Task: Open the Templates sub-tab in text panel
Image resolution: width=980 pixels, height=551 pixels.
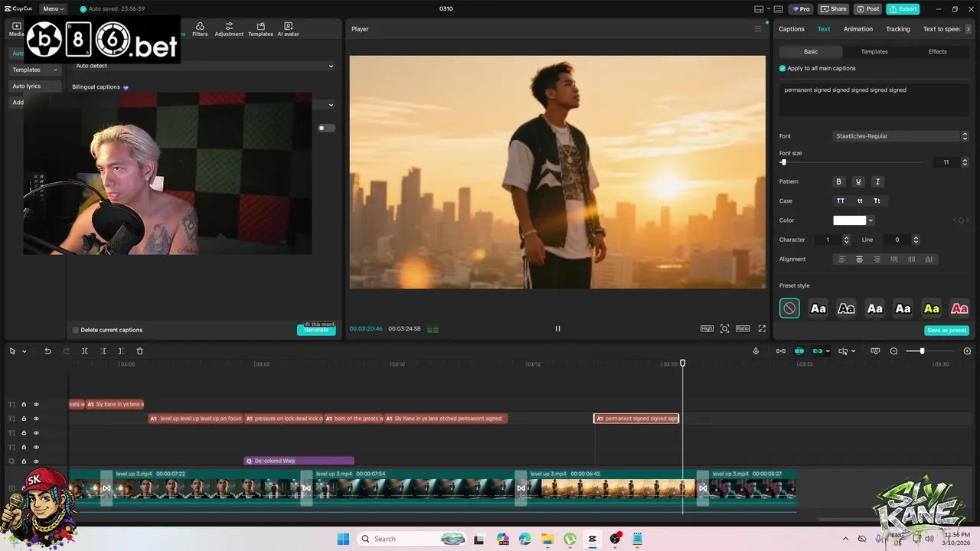Action: click(874, 52)
